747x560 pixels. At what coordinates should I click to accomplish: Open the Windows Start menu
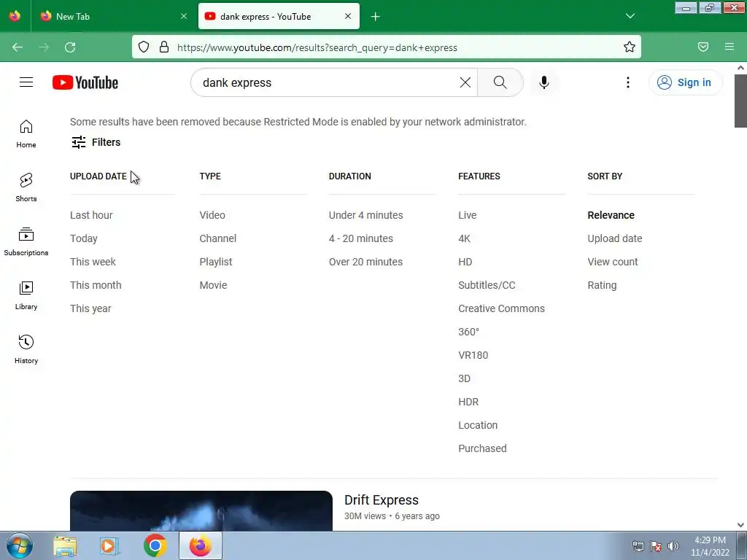[x=20, y=545]
